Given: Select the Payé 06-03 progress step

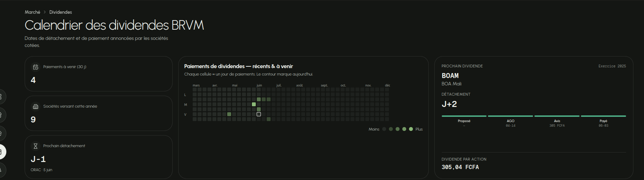Looking at the screenshot, I should [603, 121].
